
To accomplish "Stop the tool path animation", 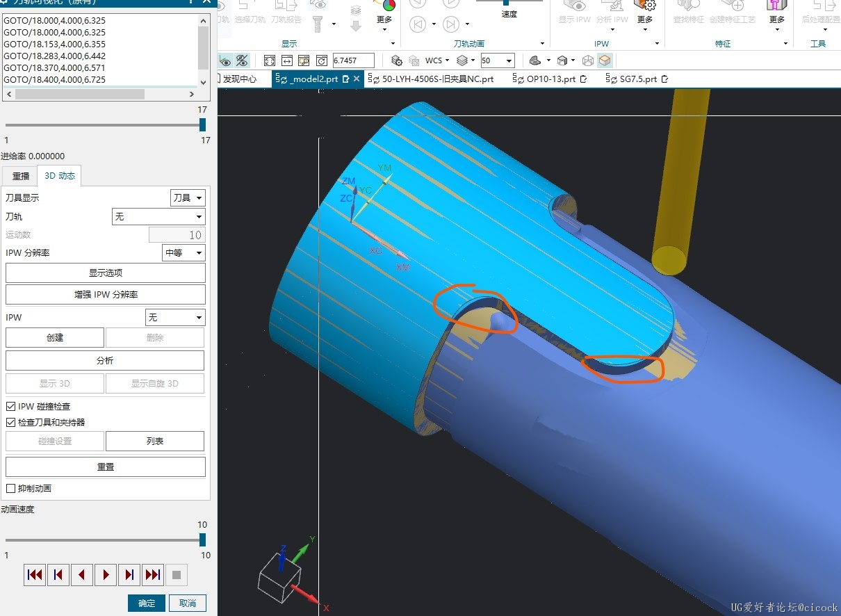I will [177, 575].
